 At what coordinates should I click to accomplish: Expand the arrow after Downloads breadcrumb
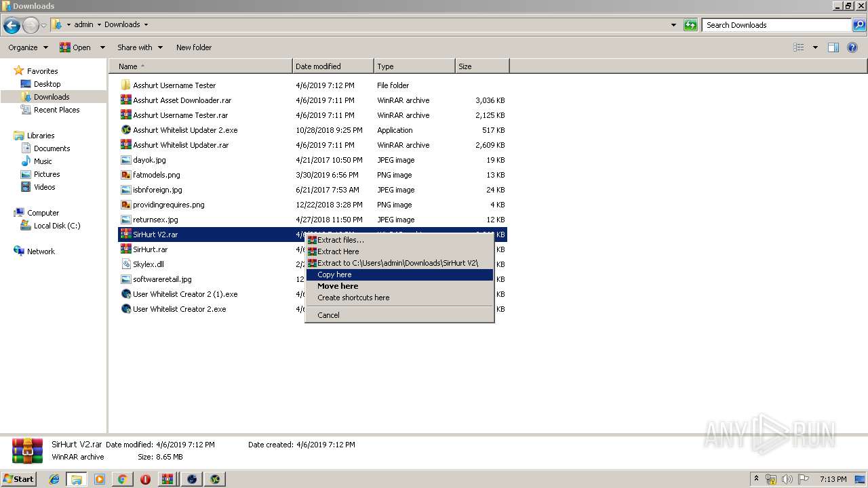146,24
